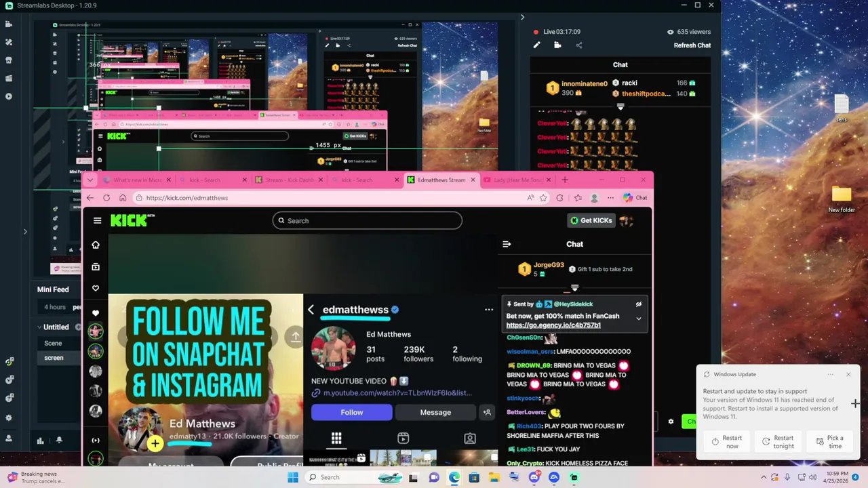868x488 pixels.
Task: Show hidden system tray icons
Action: click(x=764, y=477)
